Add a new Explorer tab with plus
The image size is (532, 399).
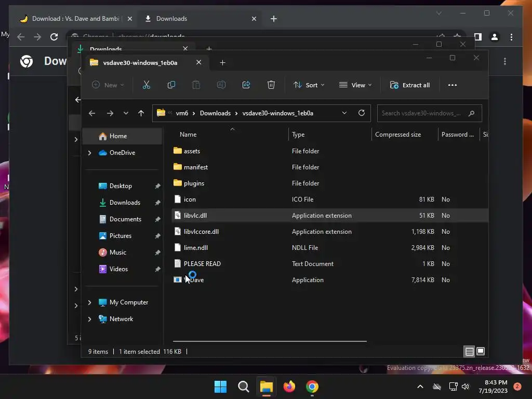222,63
